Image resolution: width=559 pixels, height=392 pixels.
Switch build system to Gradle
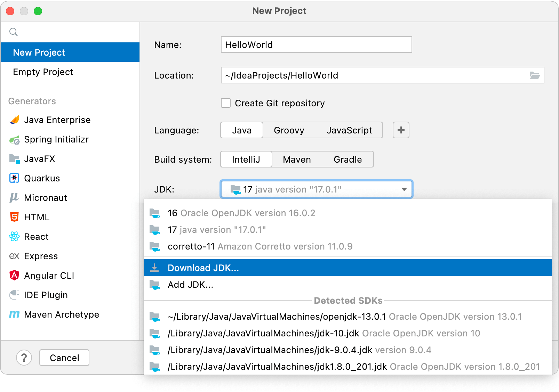tap(348, 159)
